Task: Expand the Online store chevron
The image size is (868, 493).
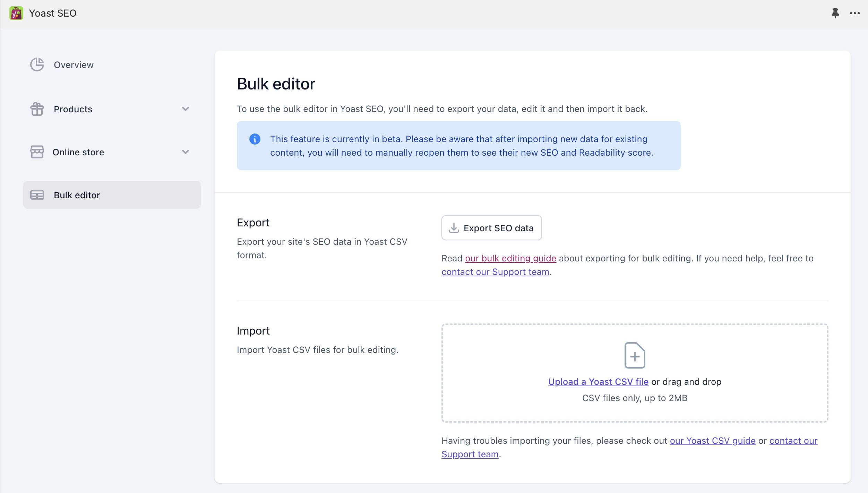Action: pyautogui.click(x=186, y=152)
